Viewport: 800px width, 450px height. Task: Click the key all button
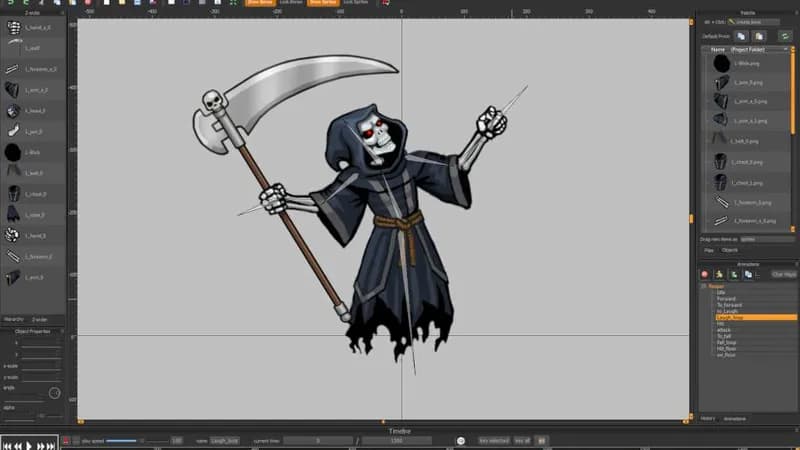pyautogui.click(x=522, y=440)
